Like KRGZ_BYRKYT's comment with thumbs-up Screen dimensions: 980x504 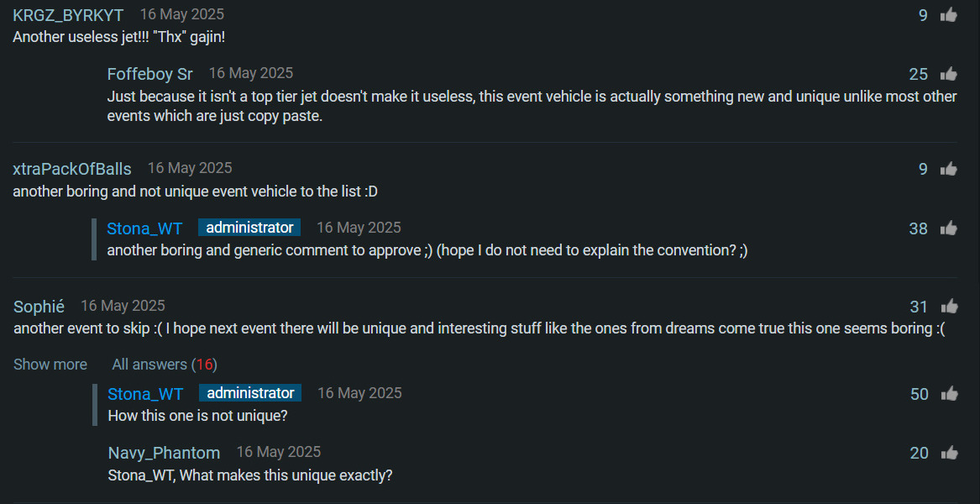coord(948,15)
